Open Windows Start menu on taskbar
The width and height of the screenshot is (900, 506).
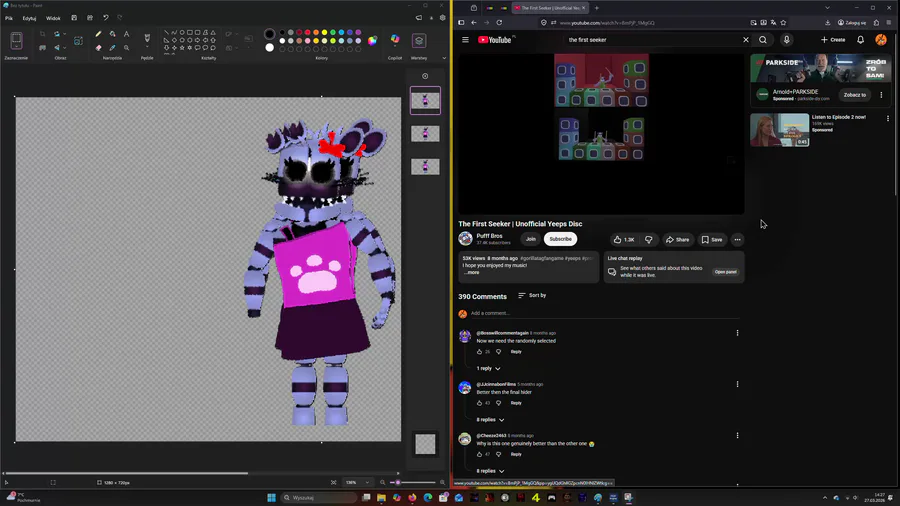[x=271, y=497]
